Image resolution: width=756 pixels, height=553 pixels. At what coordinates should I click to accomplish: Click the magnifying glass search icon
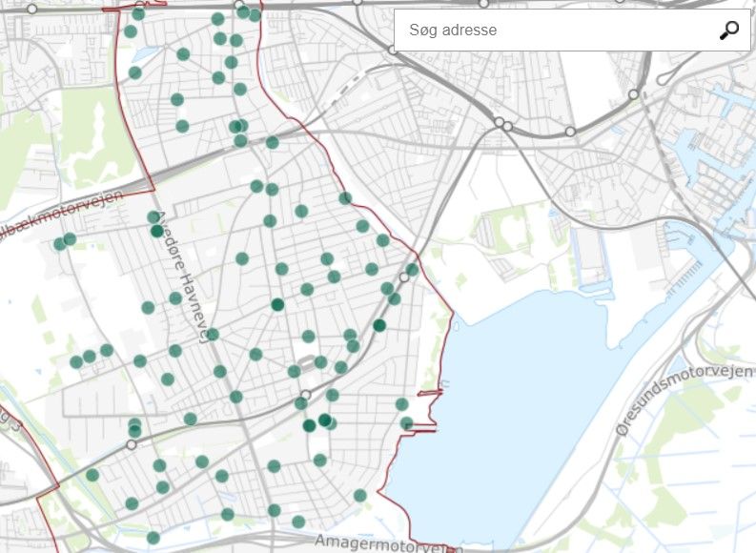[729, 30]
